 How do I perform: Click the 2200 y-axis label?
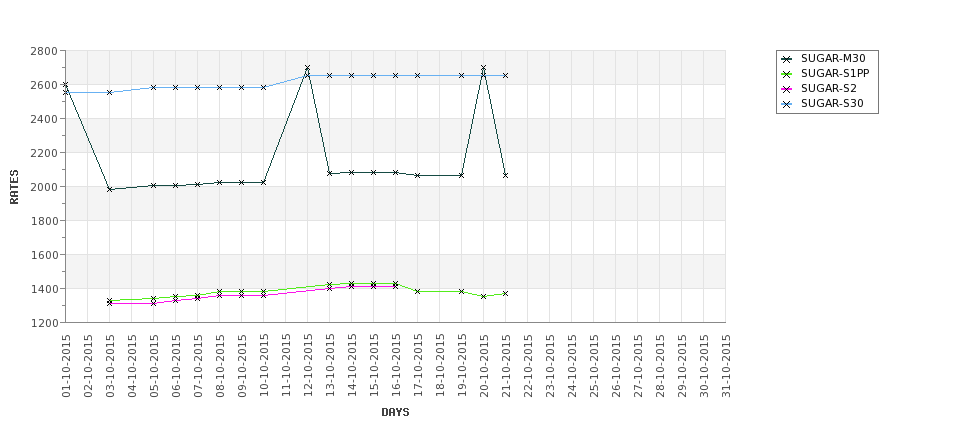44,153
